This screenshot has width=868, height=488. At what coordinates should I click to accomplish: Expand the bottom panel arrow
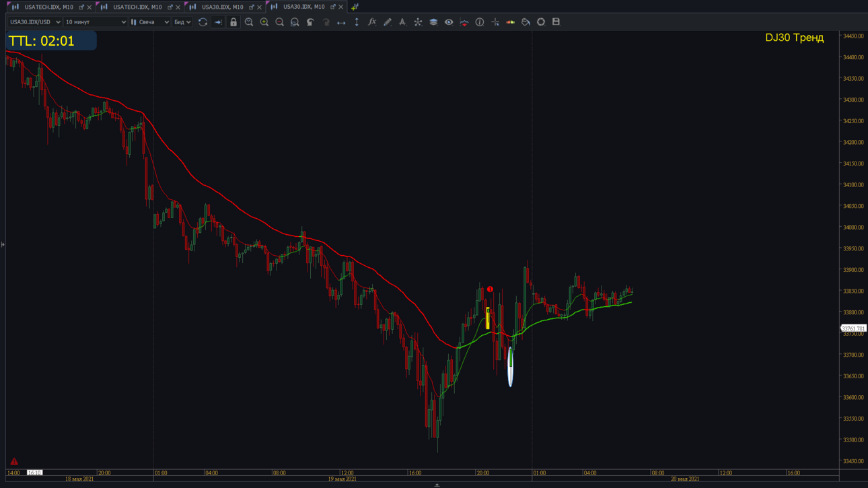437,485
